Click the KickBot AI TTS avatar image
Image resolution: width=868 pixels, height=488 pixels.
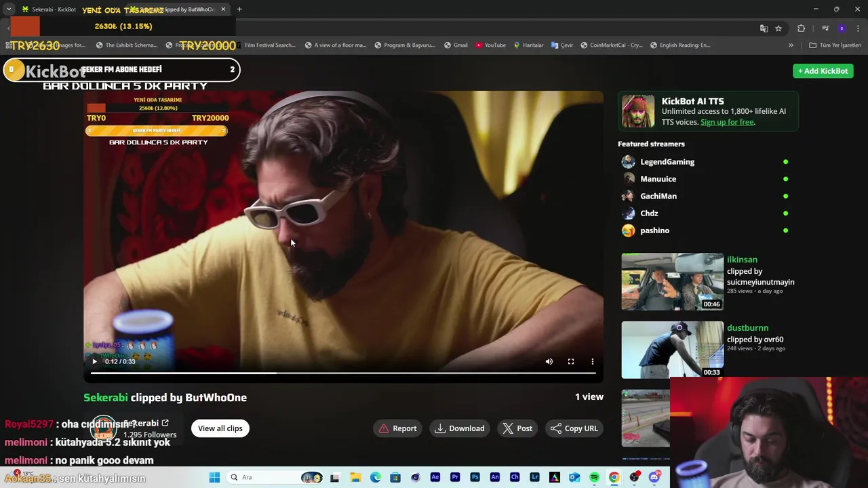click(638, 111)
